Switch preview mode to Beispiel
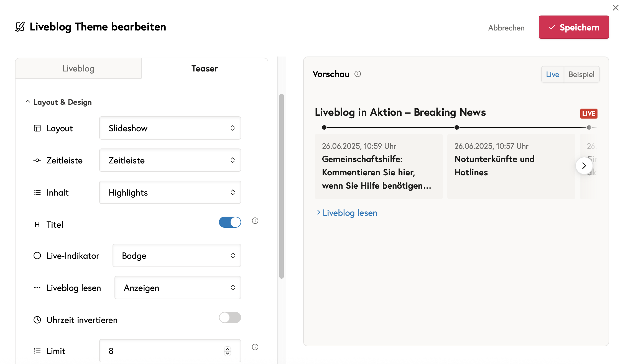The height and width of the screenshot is (364, 623). pyautogui.click(x=581, y=74)
